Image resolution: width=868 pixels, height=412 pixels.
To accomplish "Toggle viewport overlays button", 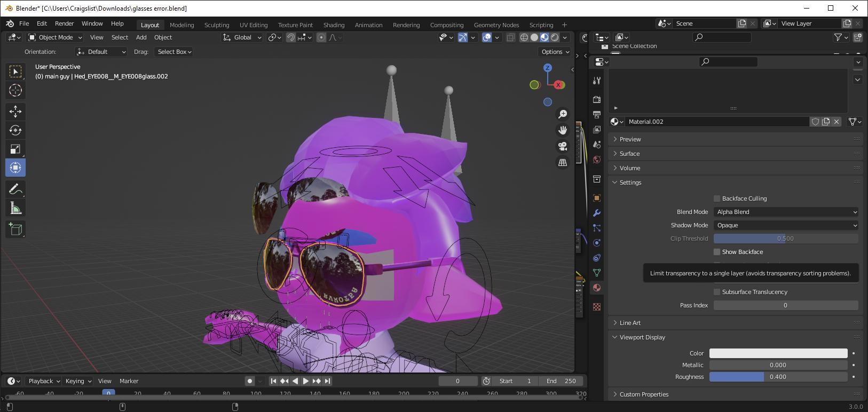I will click(x=487, y=37).
